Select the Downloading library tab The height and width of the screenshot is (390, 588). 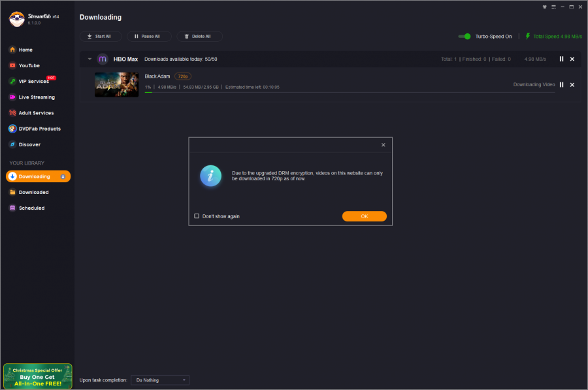38,176
